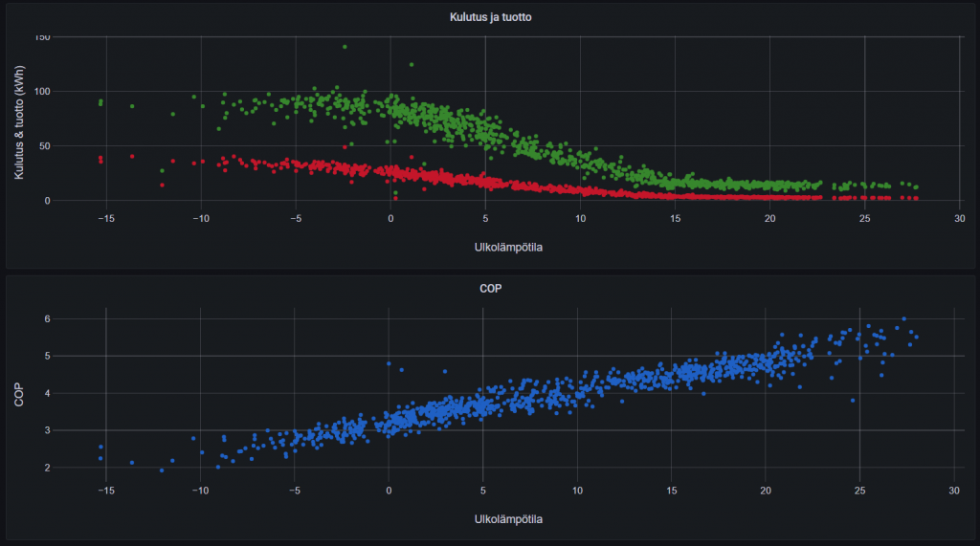Viewport: 980px width, 546px height.
Task: Click the "150" y-axis tick in top chart
Action: [42, 37]
